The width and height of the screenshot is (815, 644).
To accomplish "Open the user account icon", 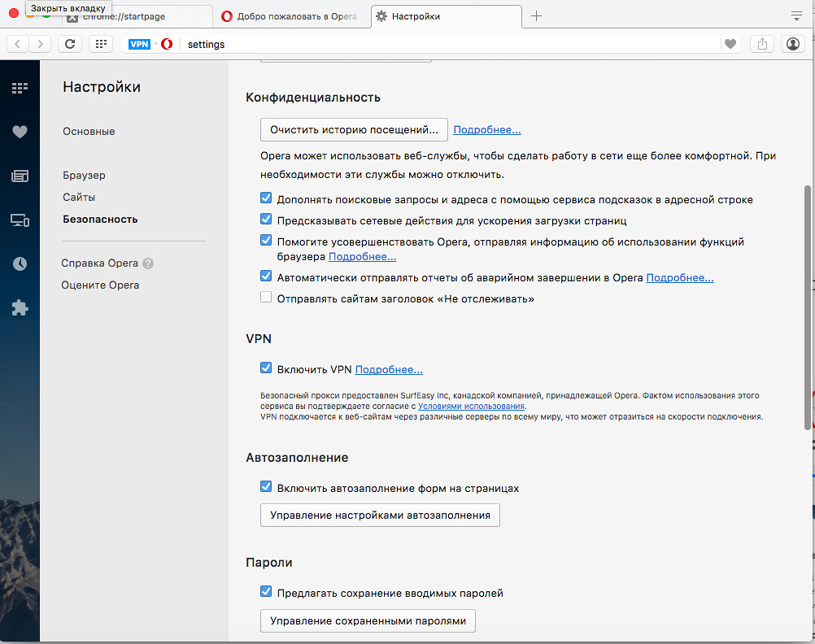I will 793,44.
